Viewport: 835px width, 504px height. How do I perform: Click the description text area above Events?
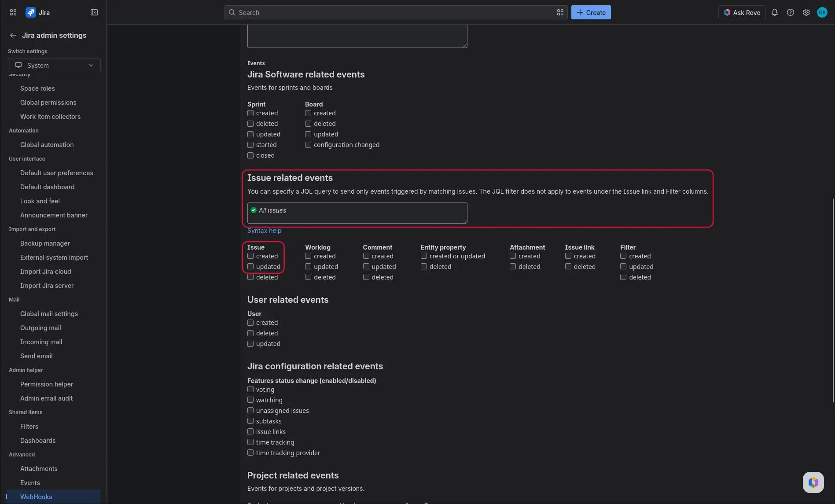(x=357, y=36)
